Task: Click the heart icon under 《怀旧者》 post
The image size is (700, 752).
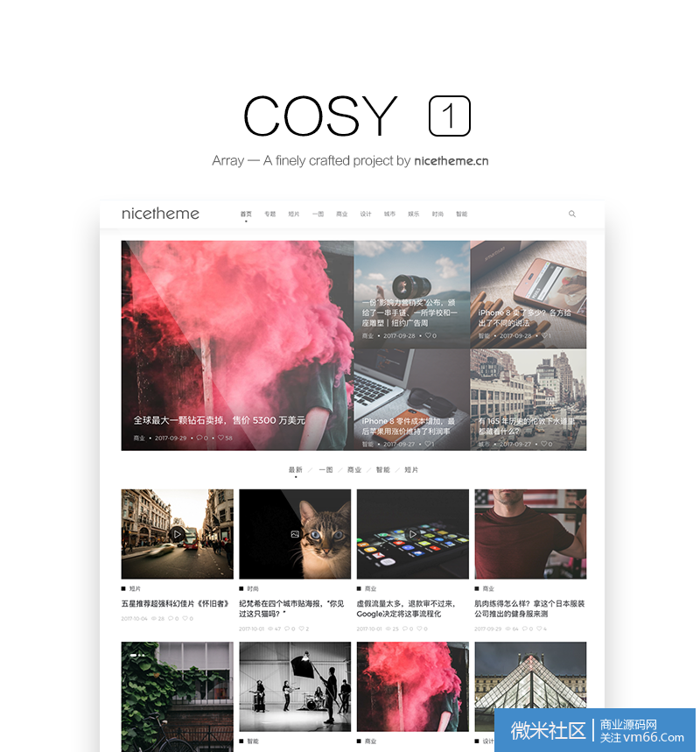Action: (x=185, y=619)
